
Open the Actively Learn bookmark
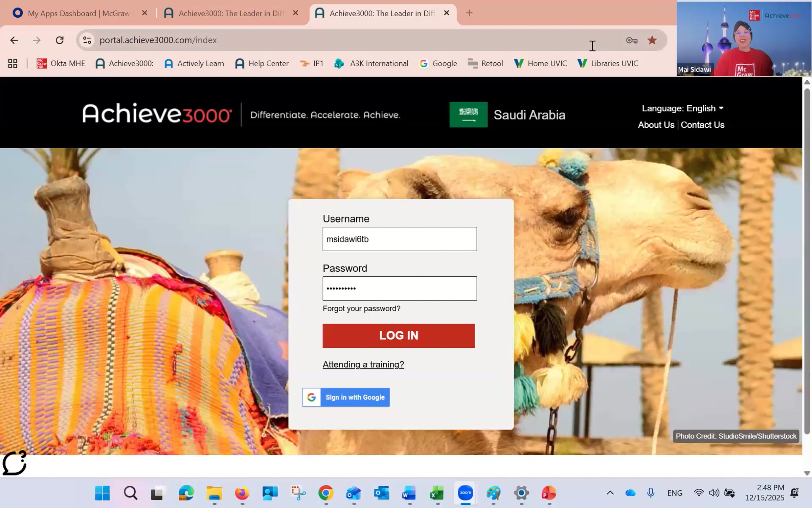click(194, 63)
